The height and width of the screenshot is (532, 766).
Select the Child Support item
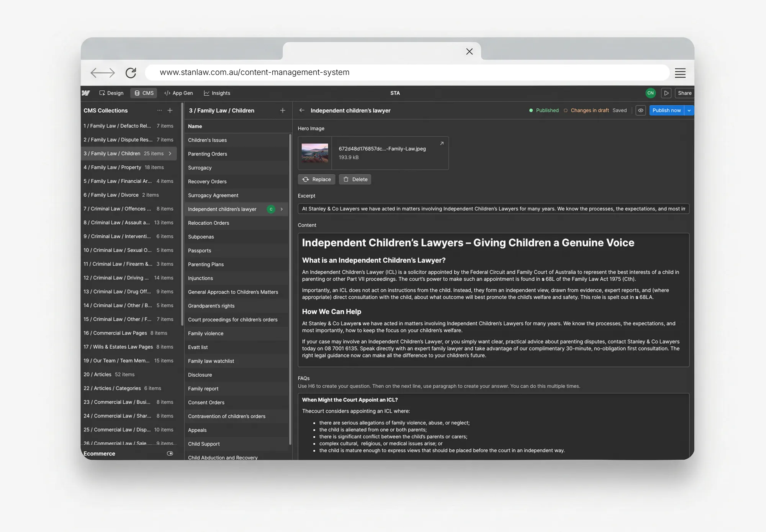pyautogui.click(x=236, y=444)
